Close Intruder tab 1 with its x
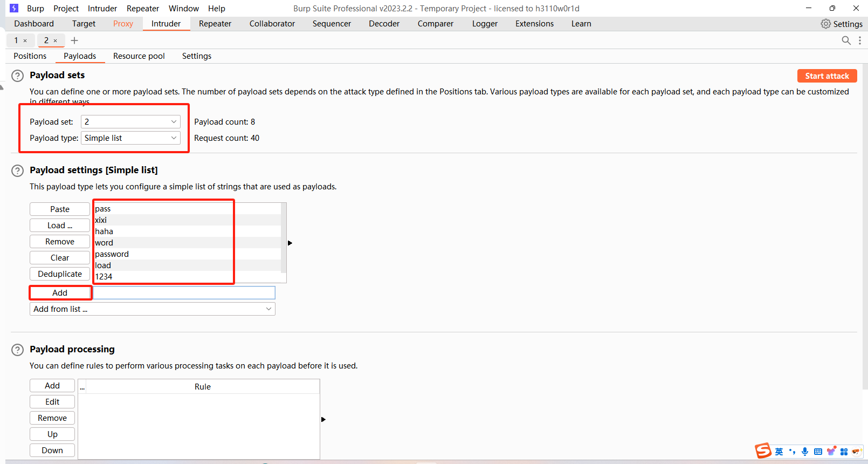 25,40
